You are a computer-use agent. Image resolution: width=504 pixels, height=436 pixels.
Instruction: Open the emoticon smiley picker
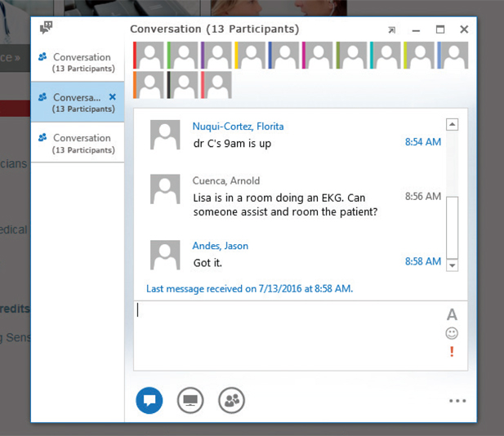click(x=451, y=333)
